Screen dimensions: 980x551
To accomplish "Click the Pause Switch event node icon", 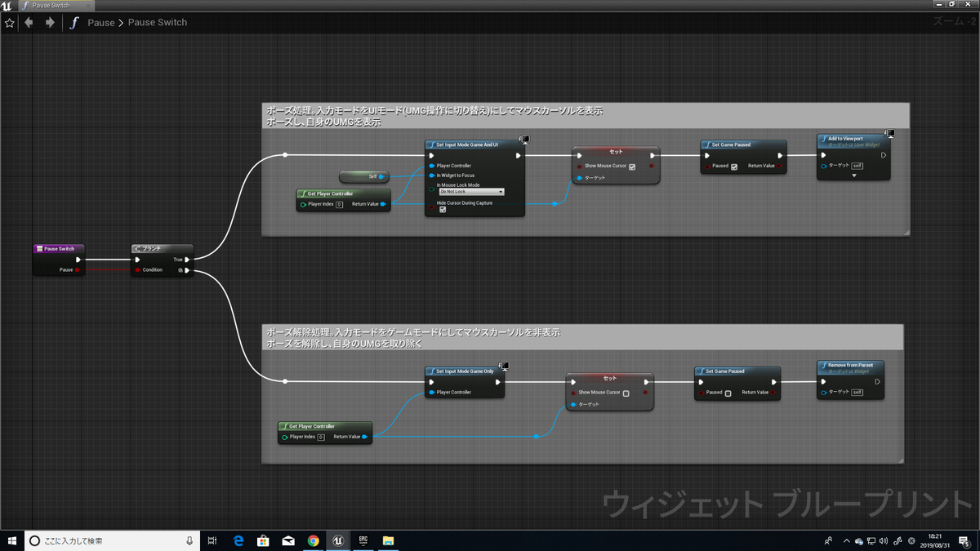I will [38, 248].
